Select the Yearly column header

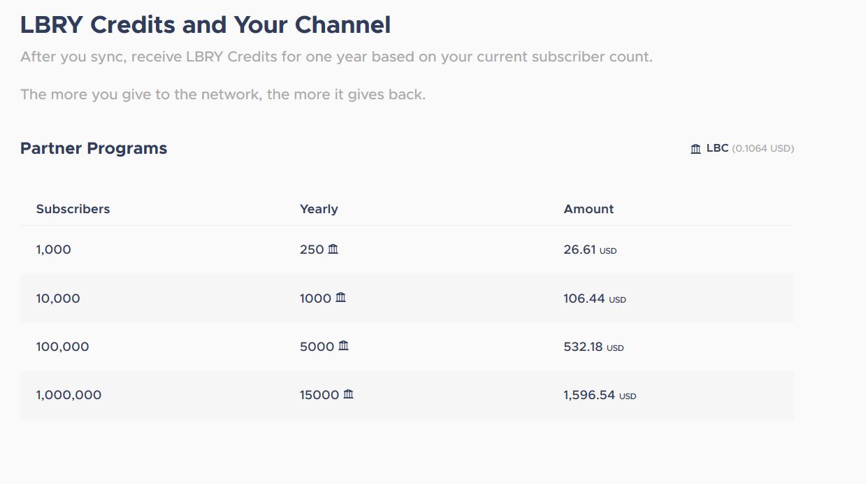point(319,209)
